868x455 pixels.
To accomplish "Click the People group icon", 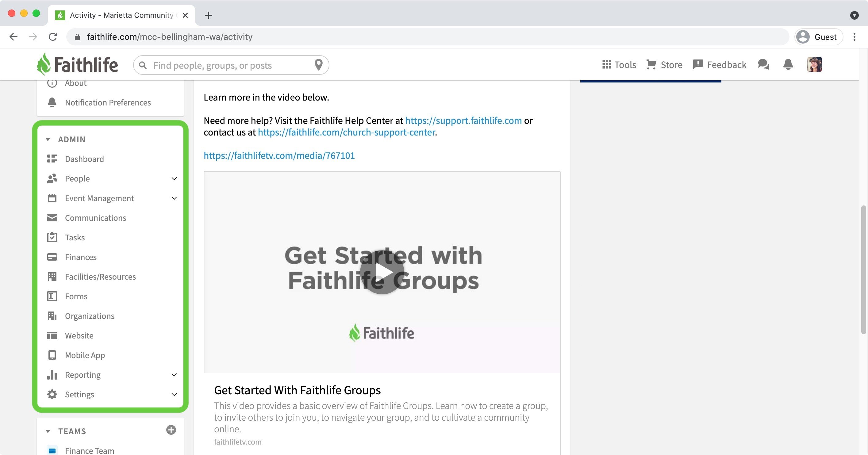I will coord(52,178).
